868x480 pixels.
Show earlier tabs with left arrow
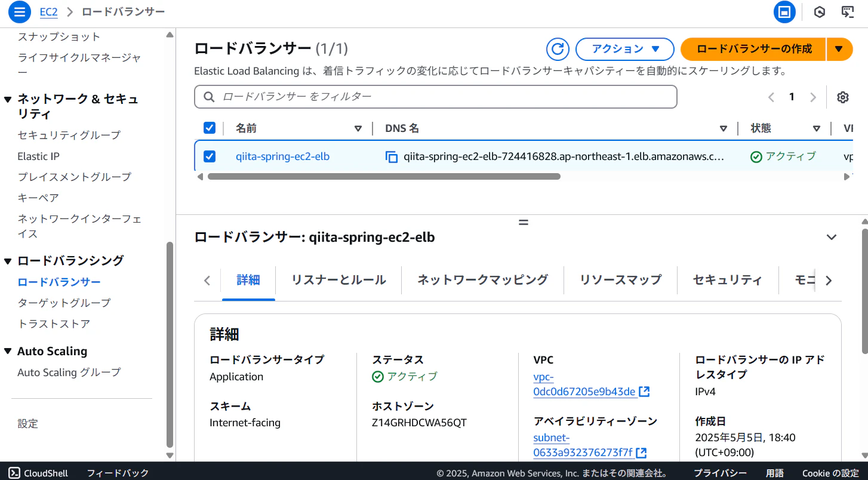207,281
